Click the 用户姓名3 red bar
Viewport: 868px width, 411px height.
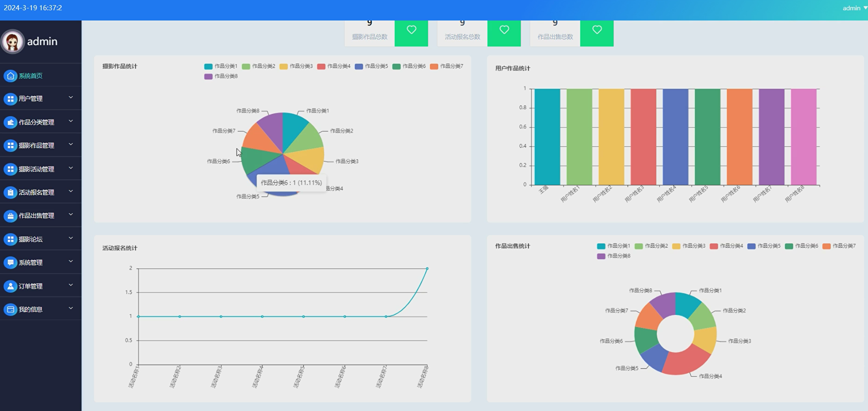643,137
